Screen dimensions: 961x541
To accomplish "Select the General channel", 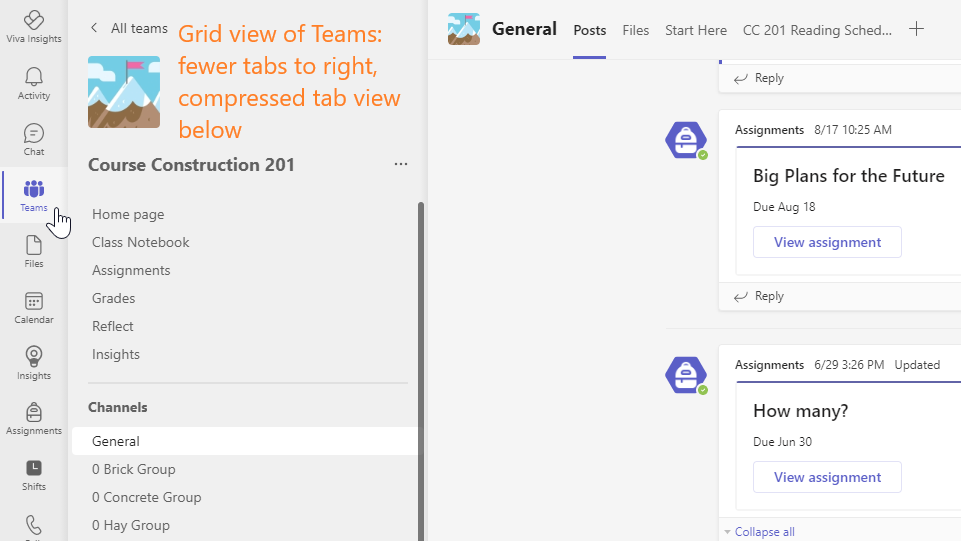I will [x=245, y=441].
